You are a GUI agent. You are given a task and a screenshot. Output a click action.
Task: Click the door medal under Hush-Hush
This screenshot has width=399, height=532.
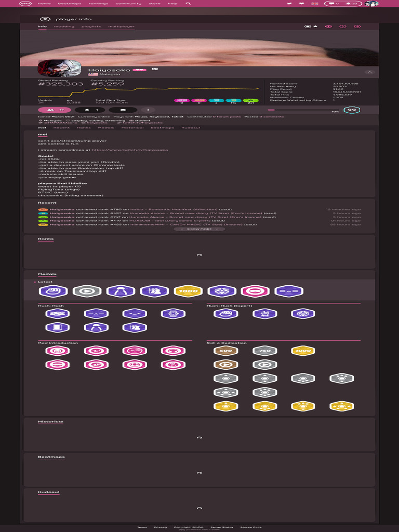tap(57, 327)
